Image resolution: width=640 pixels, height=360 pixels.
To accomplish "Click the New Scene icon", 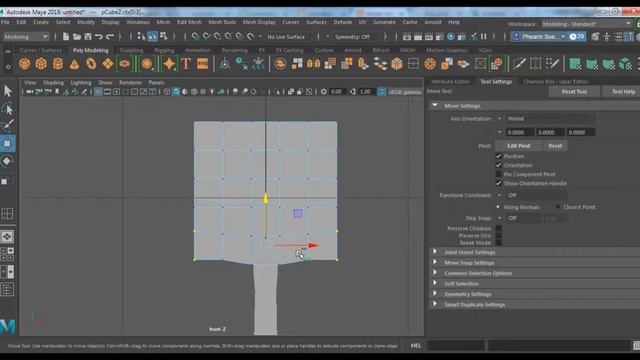I will 66,37.
